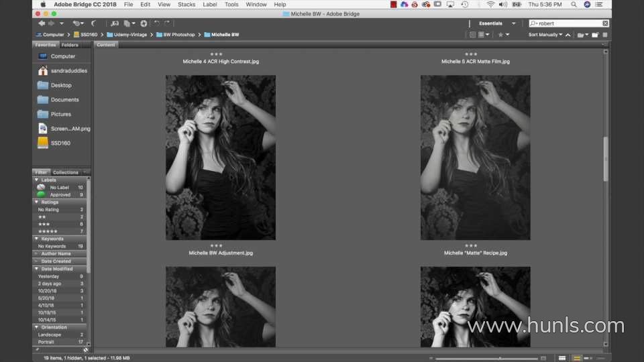Viewport: 644px width, 362px height.
Task: Open Desktop in the Favorites panel
Action: 61,85
